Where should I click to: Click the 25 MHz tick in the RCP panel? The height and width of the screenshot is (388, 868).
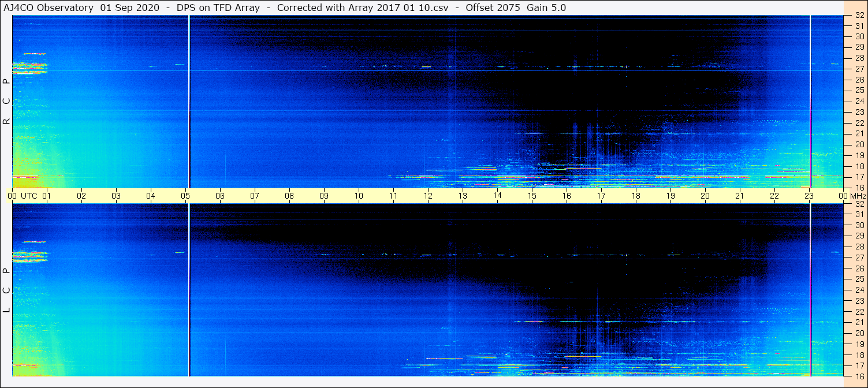click(859, 91)
